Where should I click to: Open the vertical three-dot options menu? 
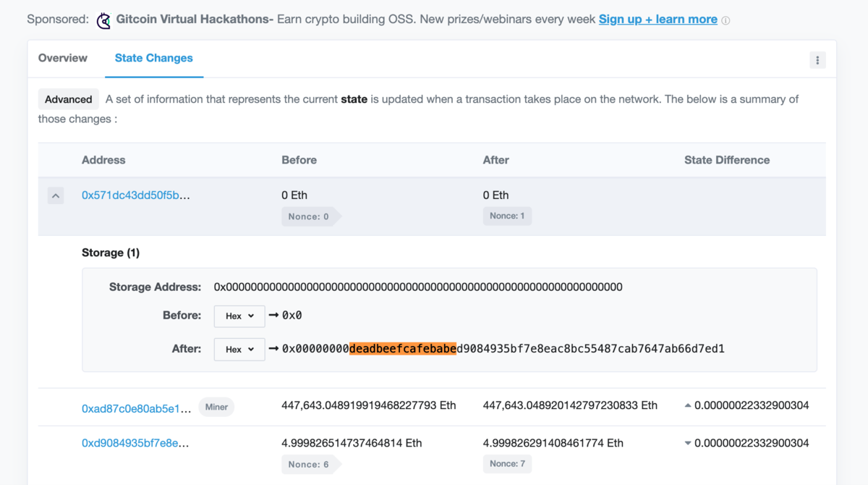point(817,60)
